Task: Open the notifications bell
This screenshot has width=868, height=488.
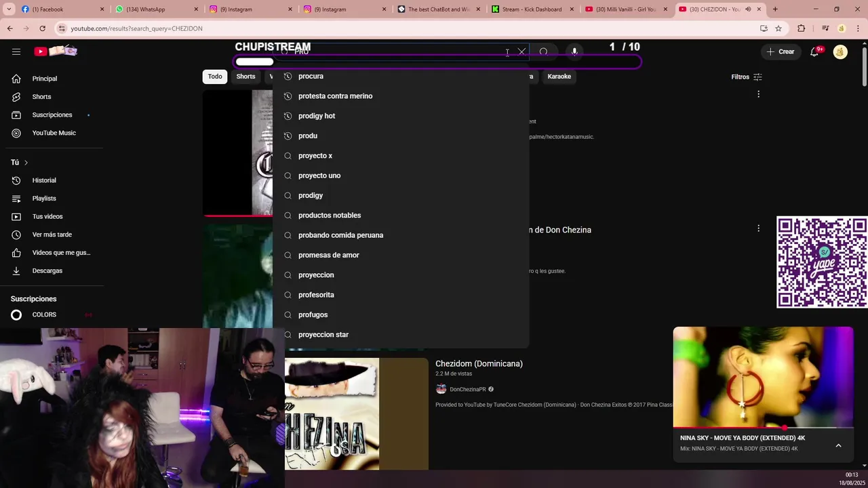Action: (814, 52)
